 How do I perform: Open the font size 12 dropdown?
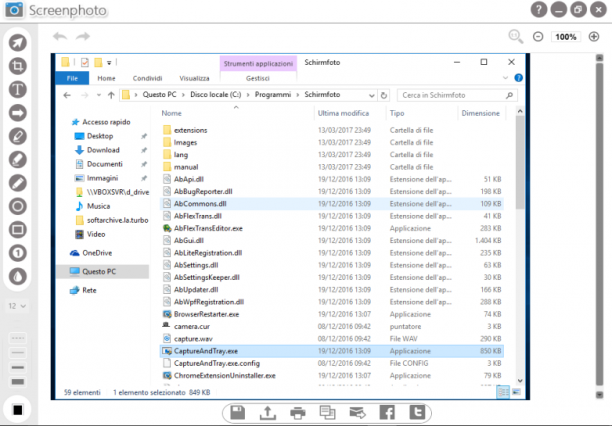point(17,306)
